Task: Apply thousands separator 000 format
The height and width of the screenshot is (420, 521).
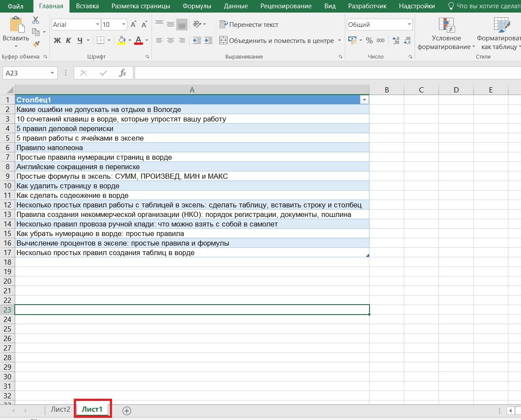Action: click(381, 40)
